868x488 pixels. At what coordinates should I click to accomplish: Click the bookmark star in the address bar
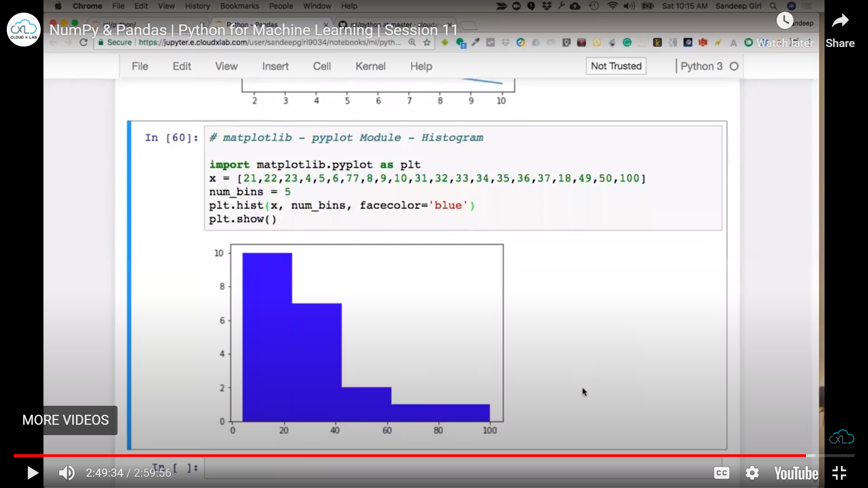pyautogui.click(x=427, y=42)
